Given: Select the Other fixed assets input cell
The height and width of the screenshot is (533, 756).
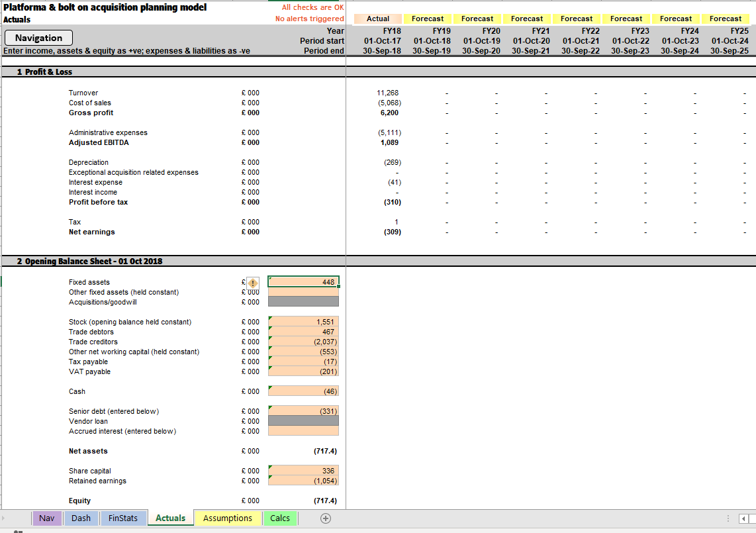Looking at the screenshot, I should (x=303, y=292).
